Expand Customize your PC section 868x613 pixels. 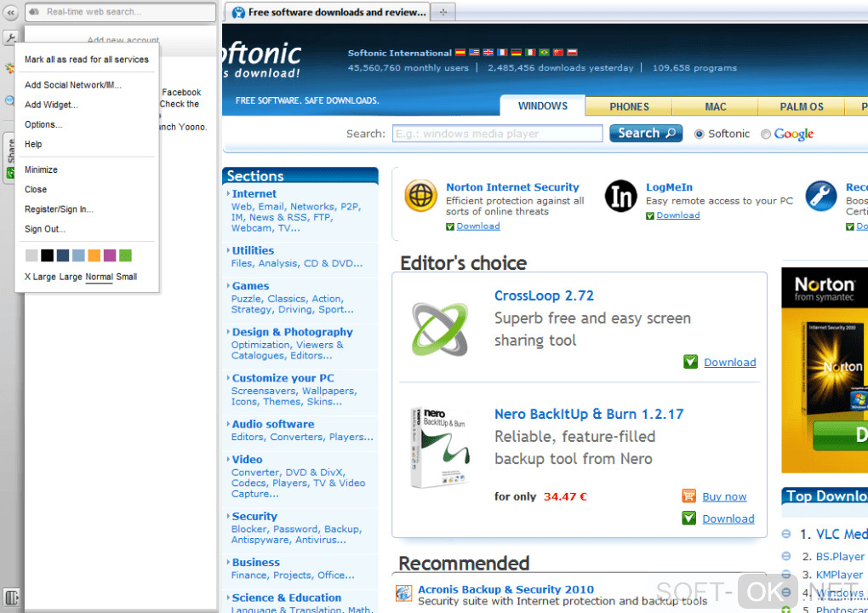pos(283,378)
